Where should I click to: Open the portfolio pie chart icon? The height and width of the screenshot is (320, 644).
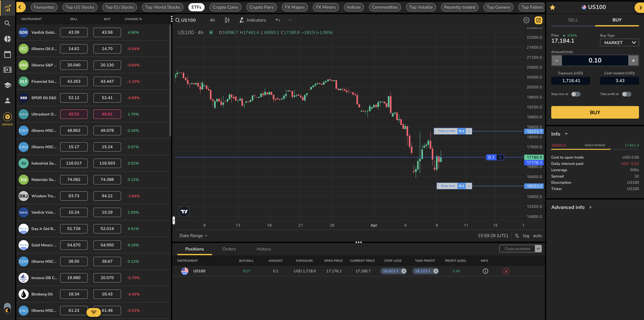pos(8,39)
